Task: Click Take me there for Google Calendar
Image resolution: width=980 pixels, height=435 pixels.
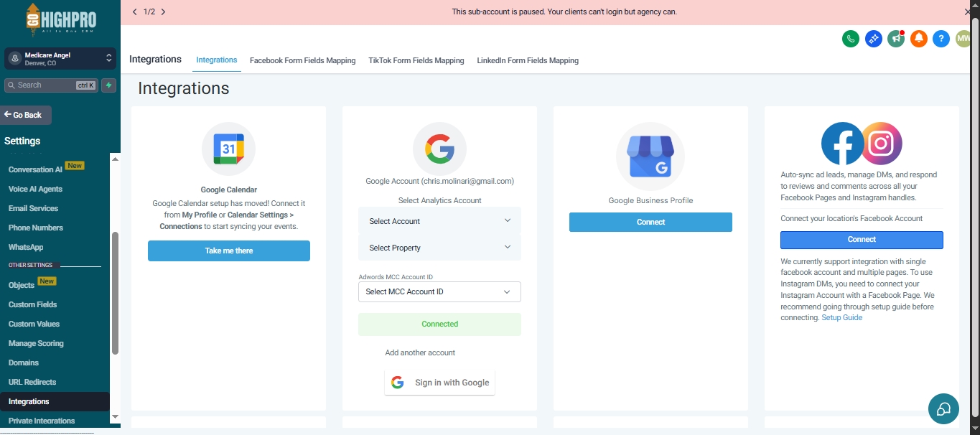Action: (228, 251)
